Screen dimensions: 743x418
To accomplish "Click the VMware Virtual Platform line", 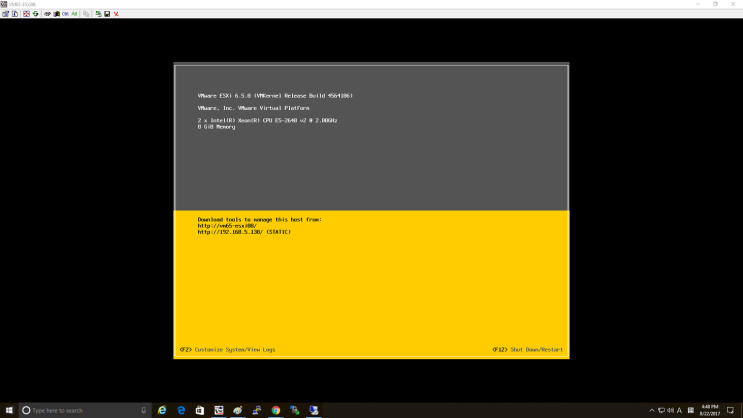I will (254, 108).
